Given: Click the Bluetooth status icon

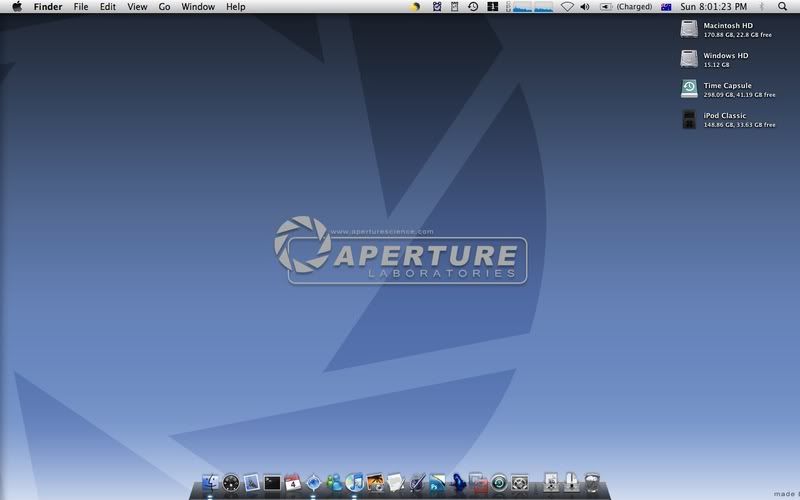Looking at the screenshot, I should (x=762, y=7).
